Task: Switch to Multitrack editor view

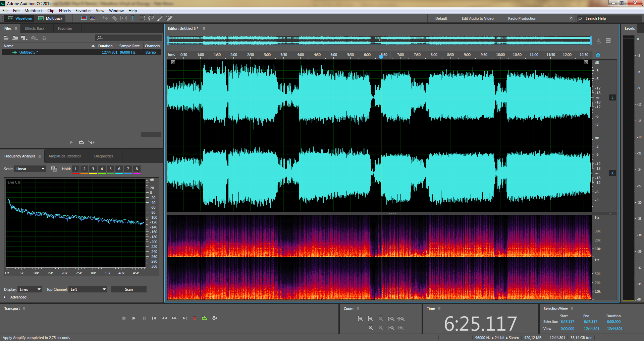Action: 50,18
